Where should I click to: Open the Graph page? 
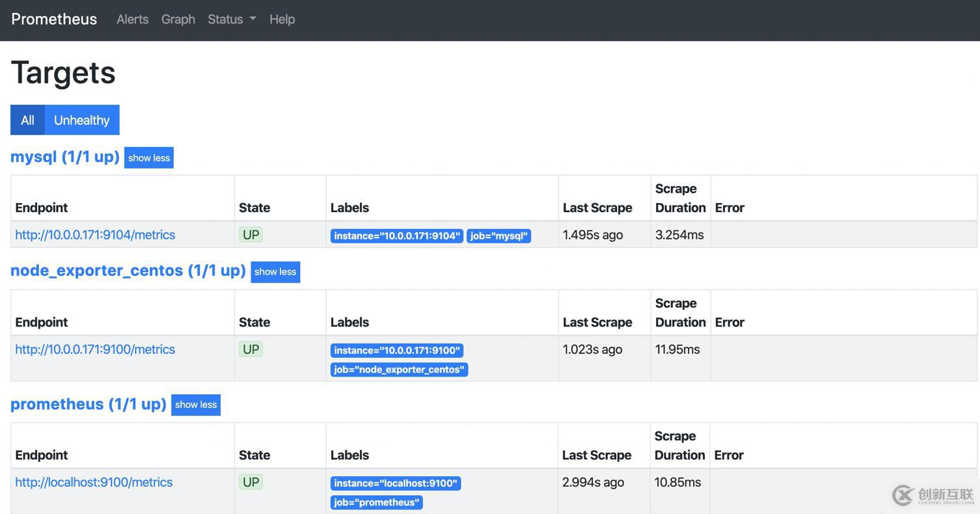178,19
